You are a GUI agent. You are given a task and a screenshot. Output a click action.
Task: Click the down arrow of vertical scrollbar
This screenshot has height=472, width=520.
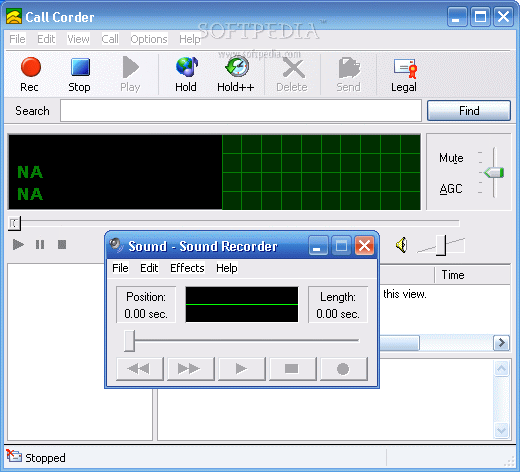coord(502,430)
